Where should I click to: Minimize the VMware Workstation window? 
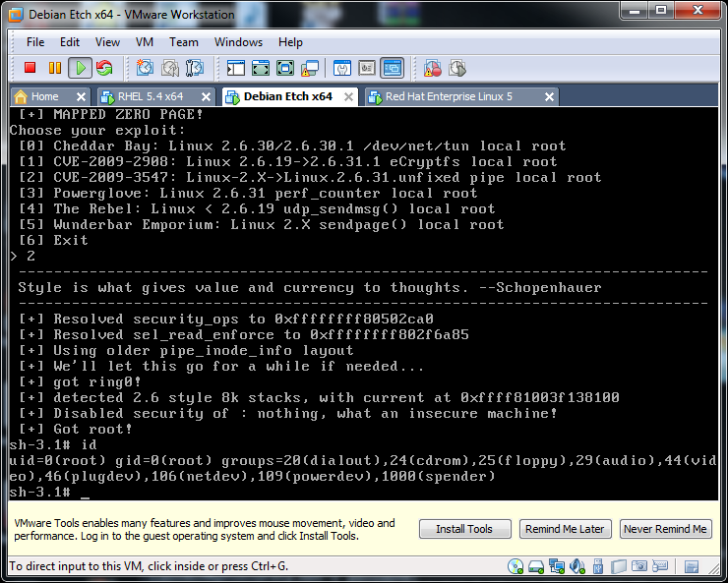[x=635, y=10]
